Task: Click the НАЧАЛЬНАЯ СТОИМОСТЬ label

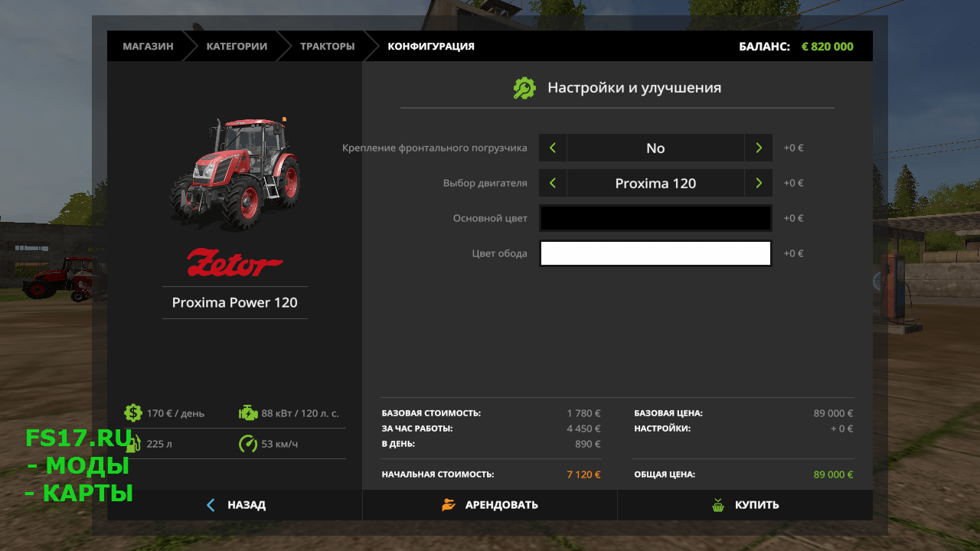Action: click(438, 474)
